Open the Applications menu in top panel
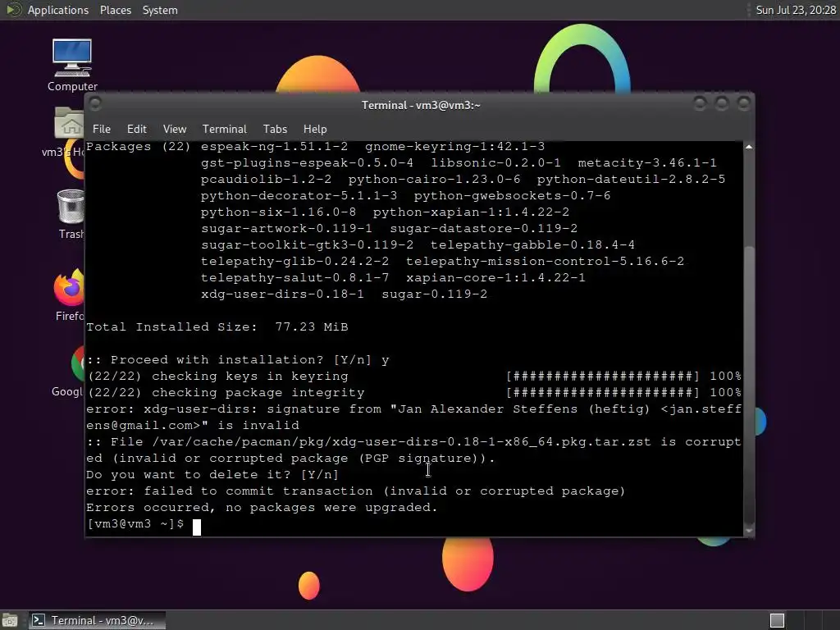 58,10
